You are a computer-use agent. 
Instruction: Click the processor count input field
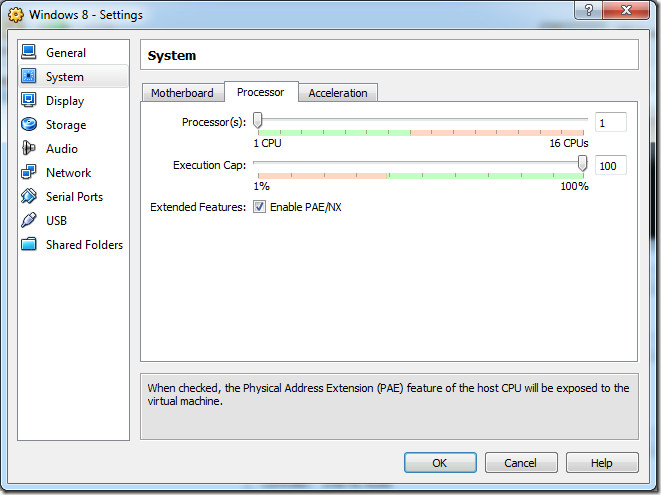click(x=610, y=123)
